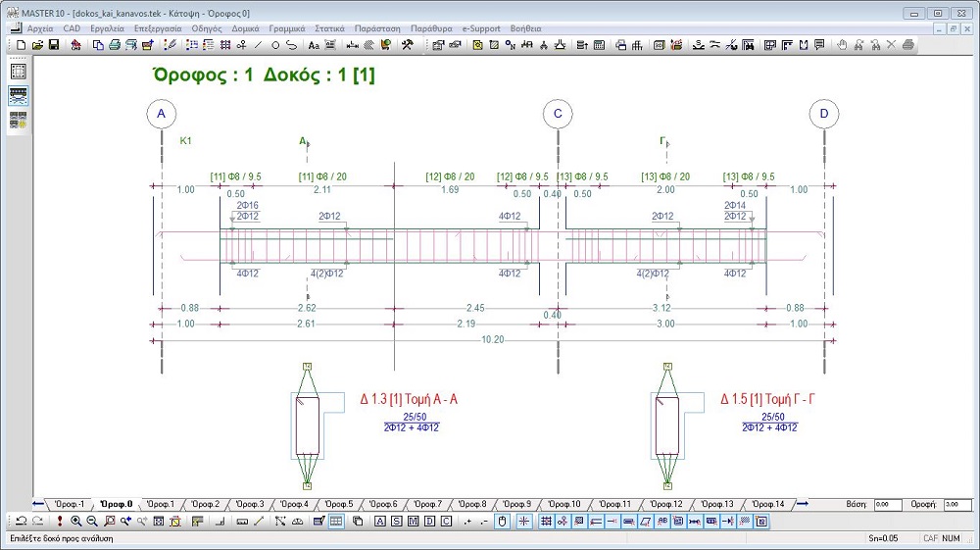This screenshot has width=980, height=550.
Task: Select the circle drawing tool
Action: (275, 45)
